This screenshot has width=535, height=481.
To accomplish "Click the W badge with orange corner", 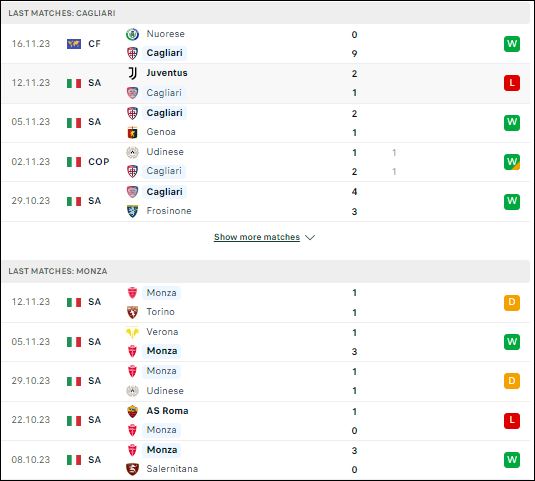I will [x=512, y=162].
